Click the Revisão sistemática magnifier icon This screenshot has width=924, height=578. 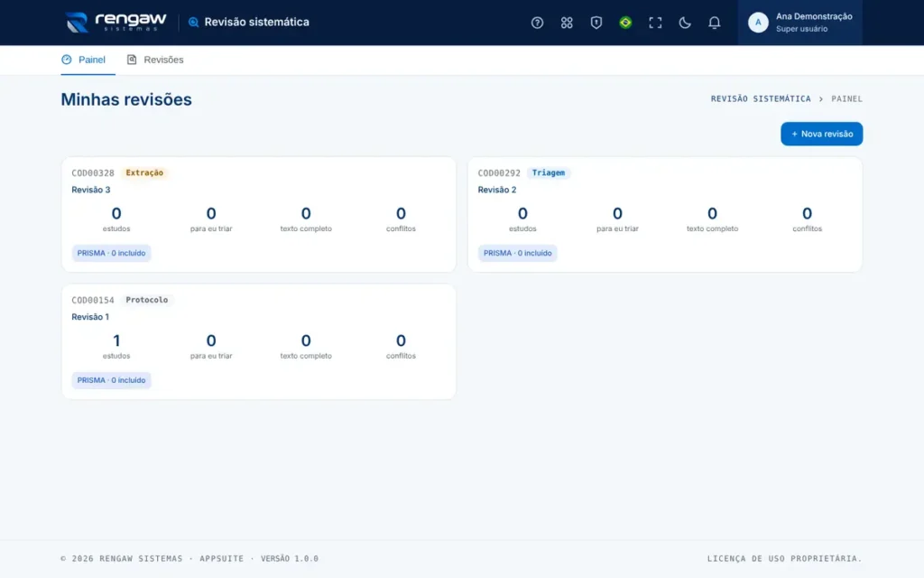tap(193, 23)
